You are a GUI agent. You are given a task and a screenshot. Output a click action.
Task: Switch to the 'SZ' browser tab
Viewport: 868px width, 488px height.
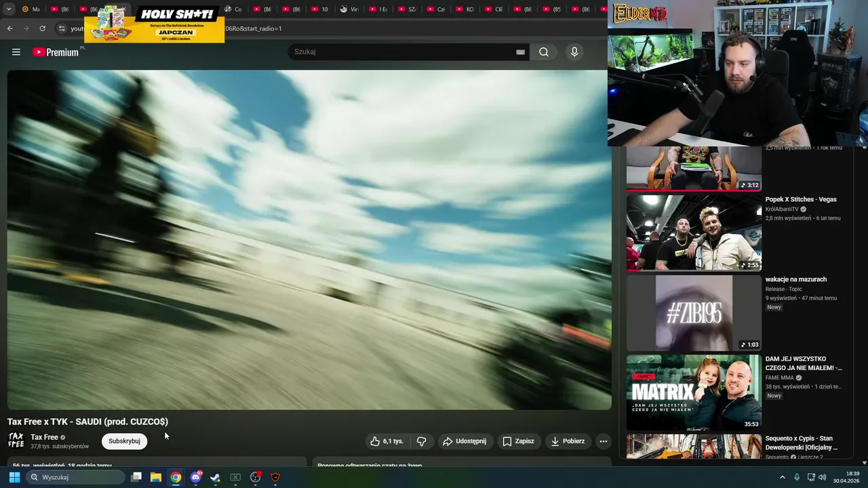tap(407, 9)
